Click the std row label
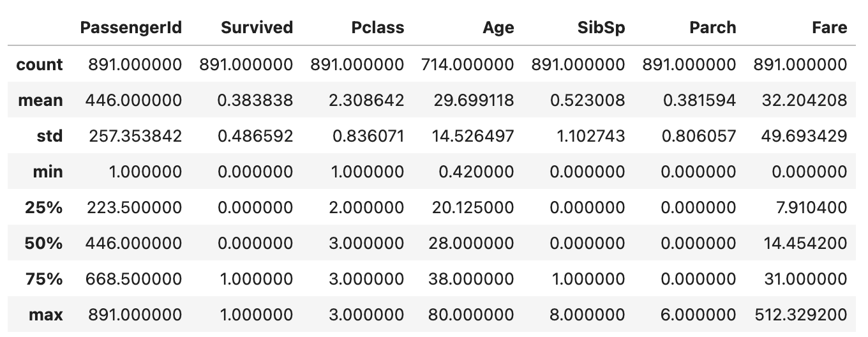868x337 pixels. point(49,136)
